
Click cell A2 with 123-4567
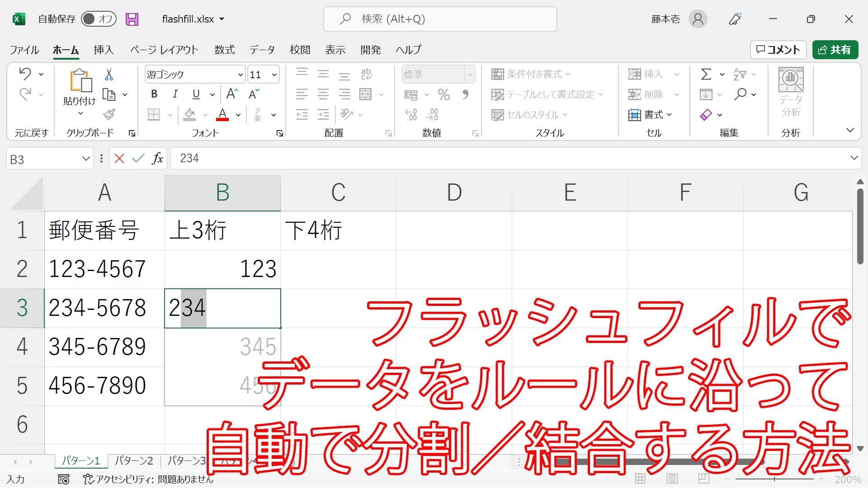point(104,269)
